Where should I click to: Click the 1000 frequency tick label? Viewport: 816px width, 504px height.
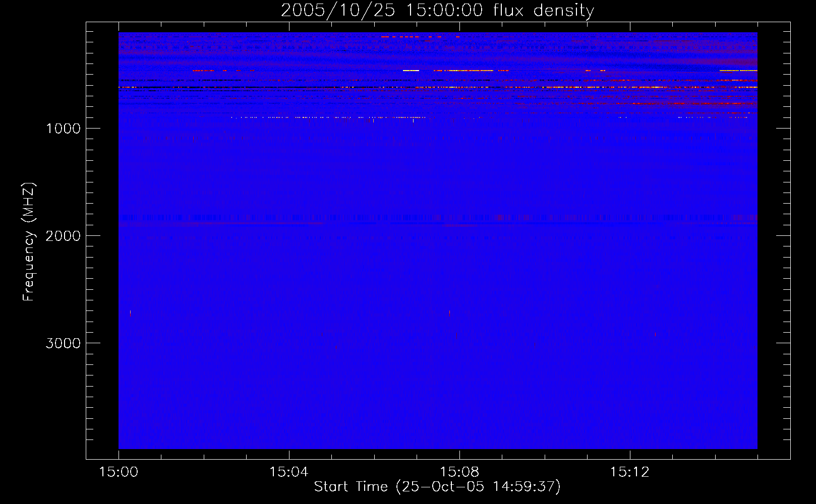pyautogui.click(x=63, y=129)
